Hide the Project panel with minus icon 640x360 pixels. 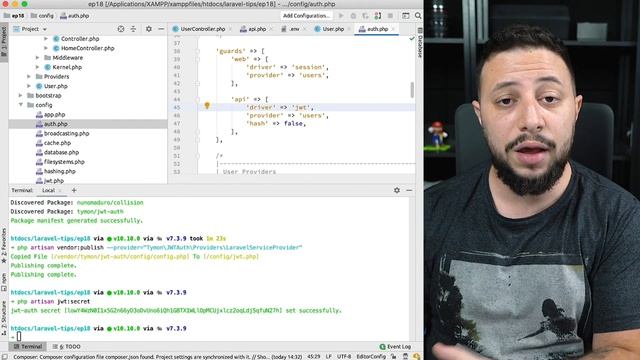[x=161, y=29]
